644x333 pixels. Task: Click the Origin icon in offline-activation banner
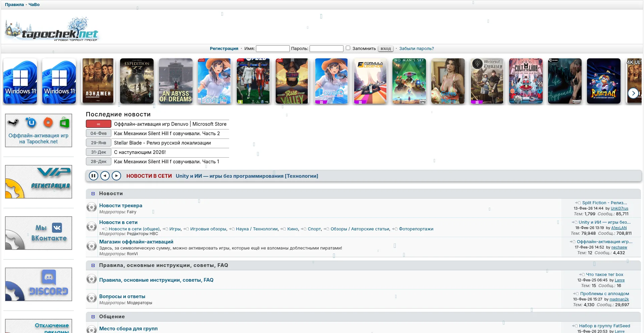[x=48, y=123]
